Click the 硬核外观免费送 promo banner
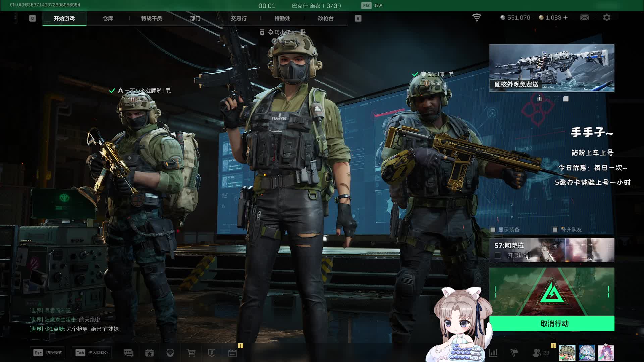This screenshot has height=362, width=644. 552,68
